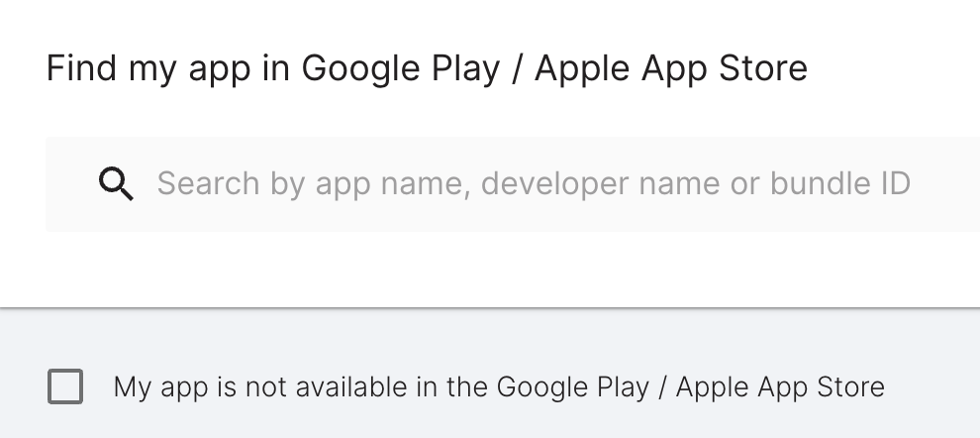
Task: Click the 'Search by app name' placeholder text
Action: coord(534,184)
